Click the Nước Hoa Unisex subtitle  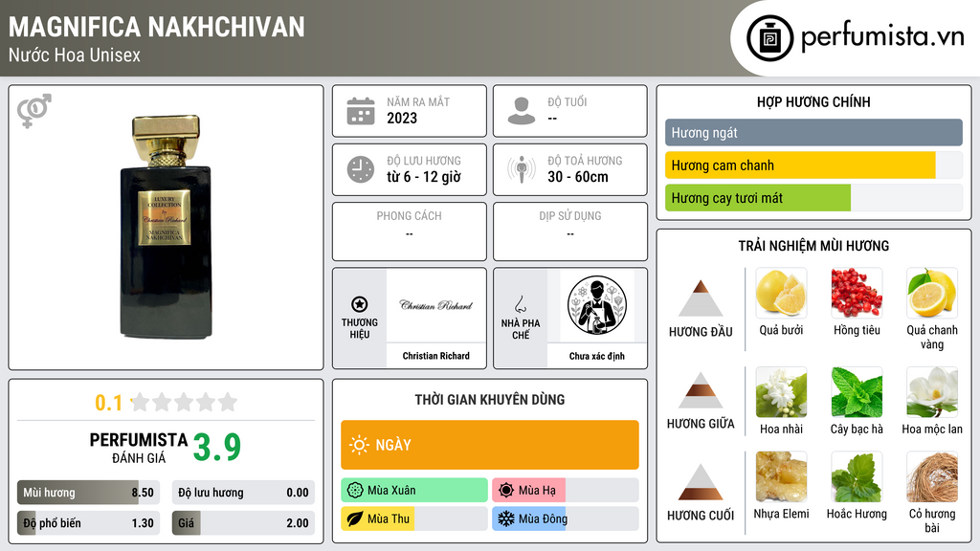tap(75, 55)
